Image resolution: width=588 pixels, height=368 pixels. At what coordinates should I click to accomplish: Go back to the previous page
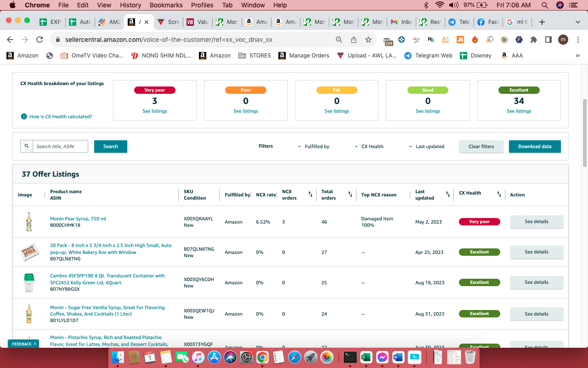pos(10,40)
